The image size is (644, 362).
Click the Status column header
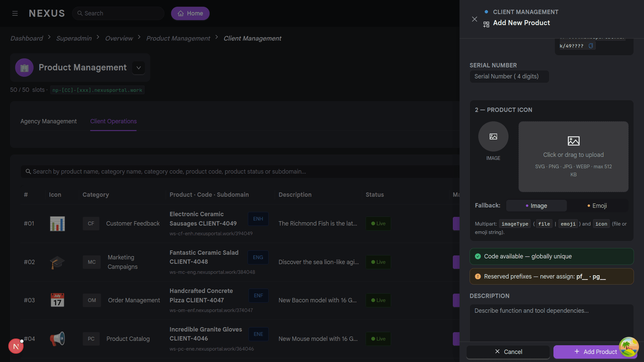[x=375, y=195]
